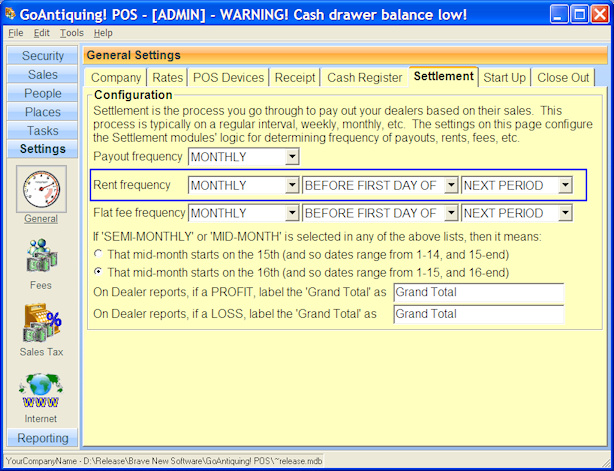
Task: Open Rent frequency NEXT PERIOD dropdown
Action: [565, 185]
